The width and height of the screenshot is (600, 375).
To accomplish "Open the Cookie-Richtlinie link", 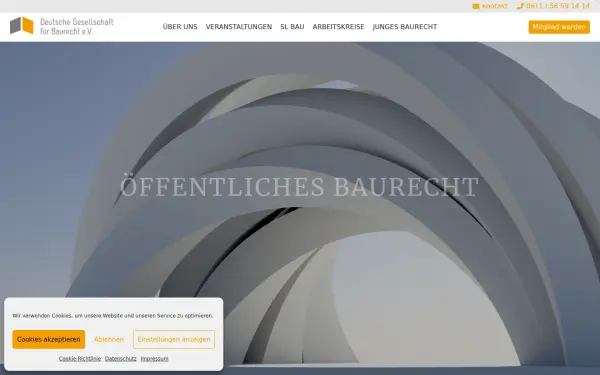I will point(80,359).
